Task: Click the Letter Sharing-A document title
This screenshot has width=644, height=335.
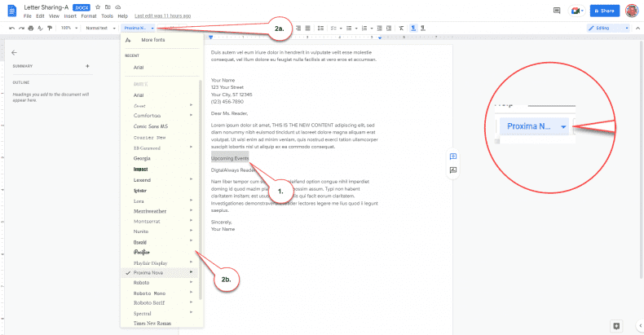Action: 46,7
